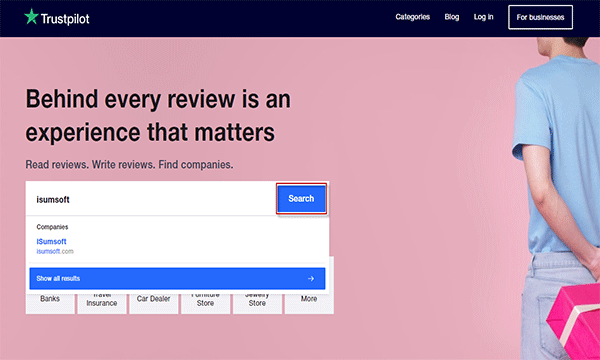This screenshot has width=600, height=360.
Task: Click the search field containing isumsoft
Action: coord(151,199)
